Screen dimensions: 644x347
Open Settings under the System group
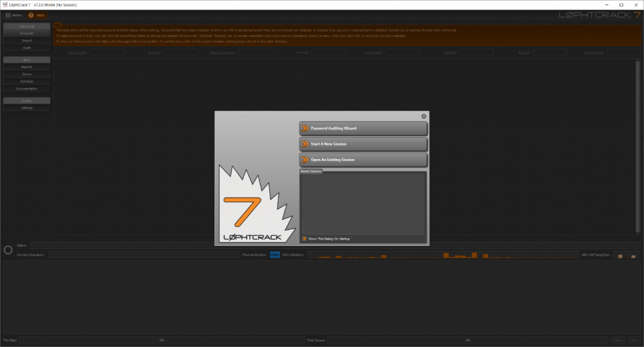[26, 107]
